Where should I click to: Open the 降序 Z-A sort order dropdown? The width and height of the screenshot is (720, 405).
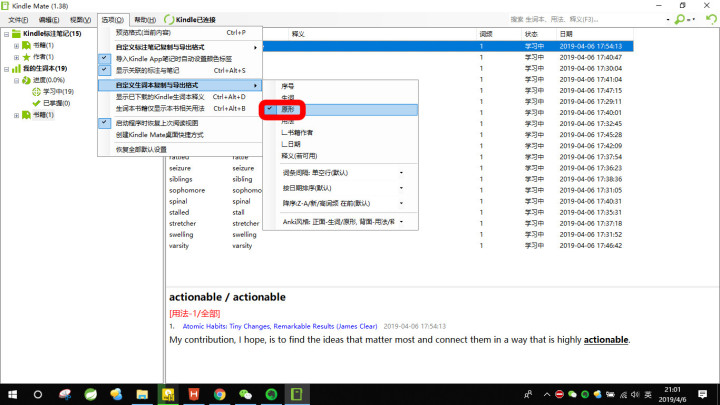[342, 203]
